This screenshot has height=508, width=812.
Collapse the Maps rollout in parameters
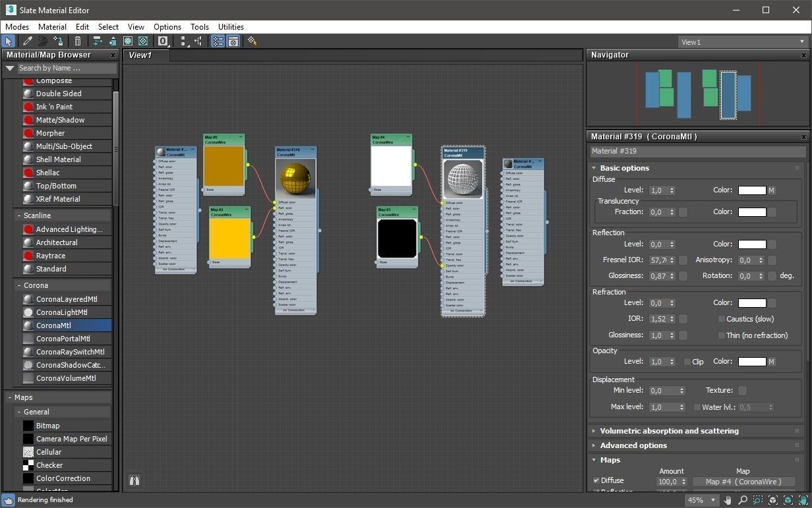(594, 460)
